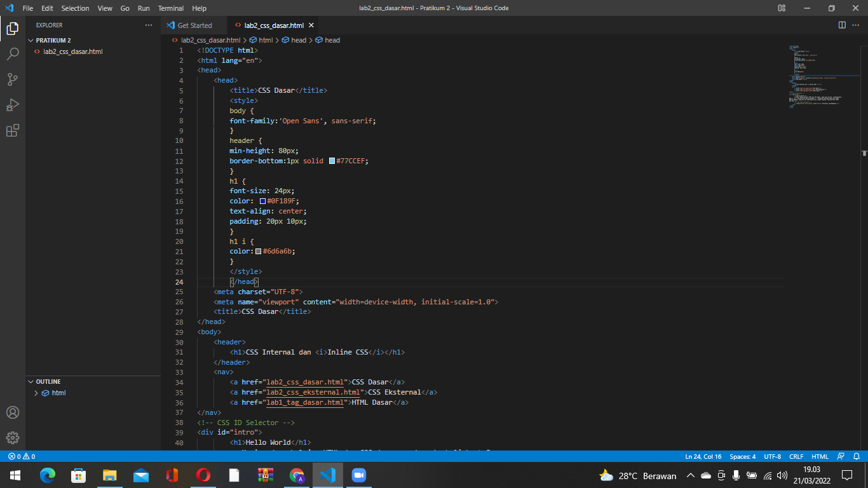Image resolution: width=868 pixels, height=488 pixels.
Task: Click the Accounts icon in sidebar
Action: tap(13, 412)
